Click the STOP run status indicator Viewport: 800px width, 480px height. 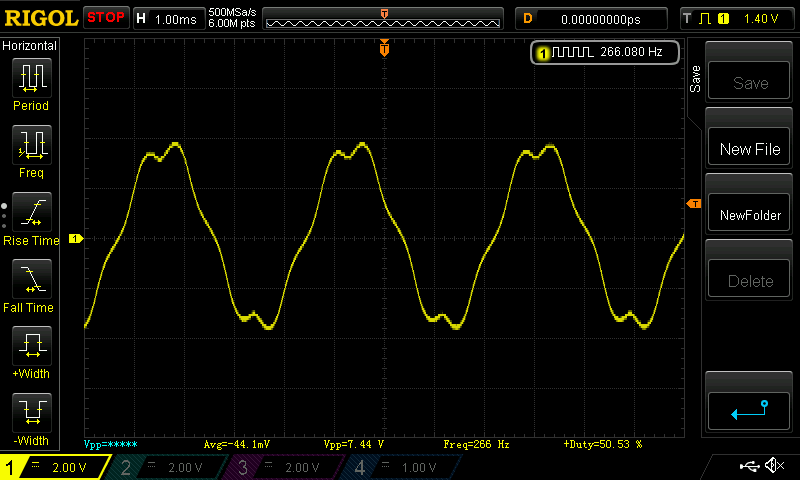click(x=106, y=18)
